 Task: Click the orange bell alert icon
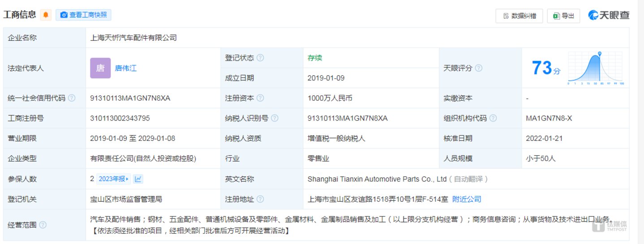46,15
